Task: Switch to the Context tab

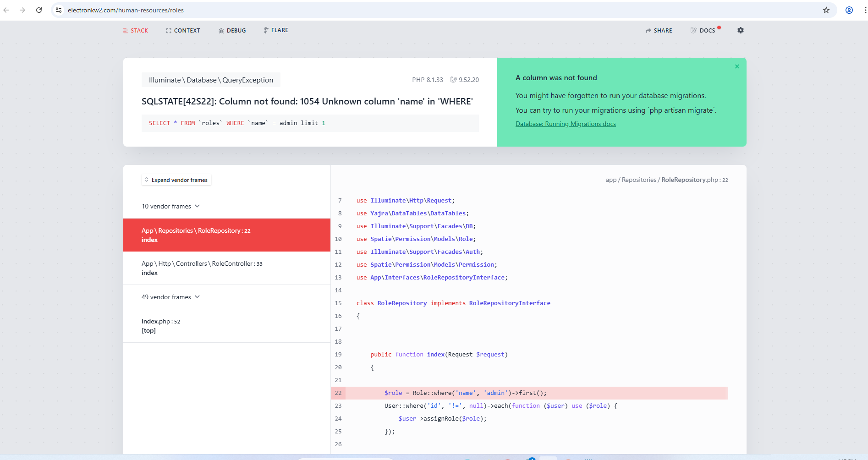Action: [183, 31]
